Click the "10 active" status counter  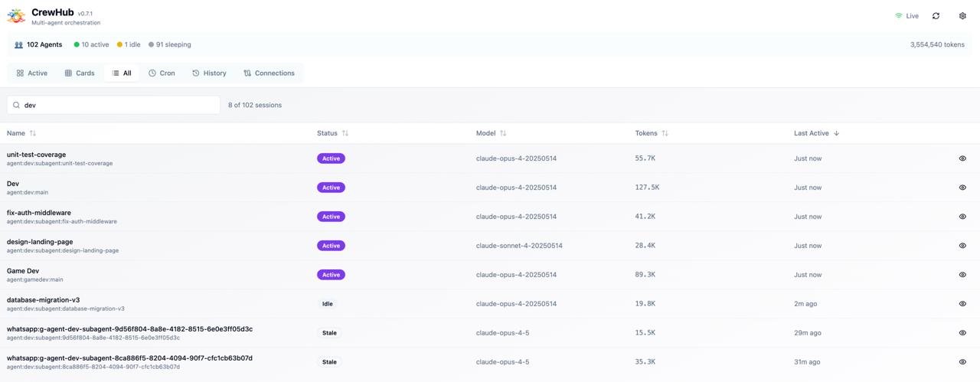point(91,44)
